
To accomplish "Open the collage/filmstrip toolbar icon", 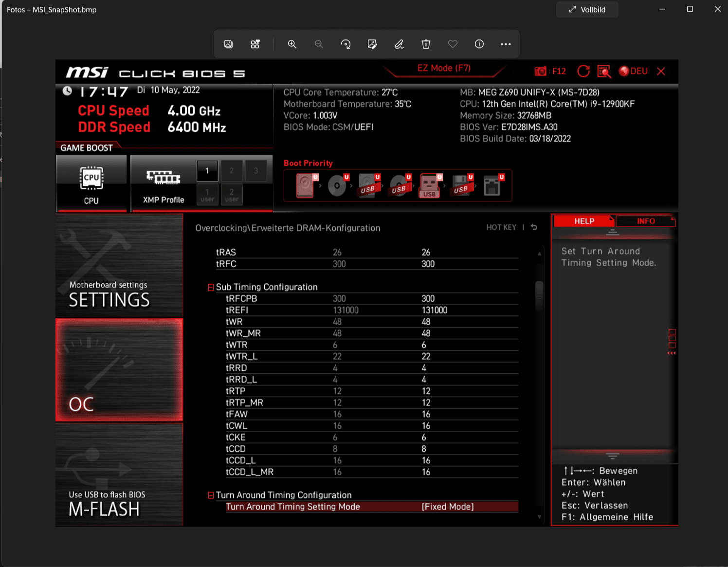I will 255,44.
